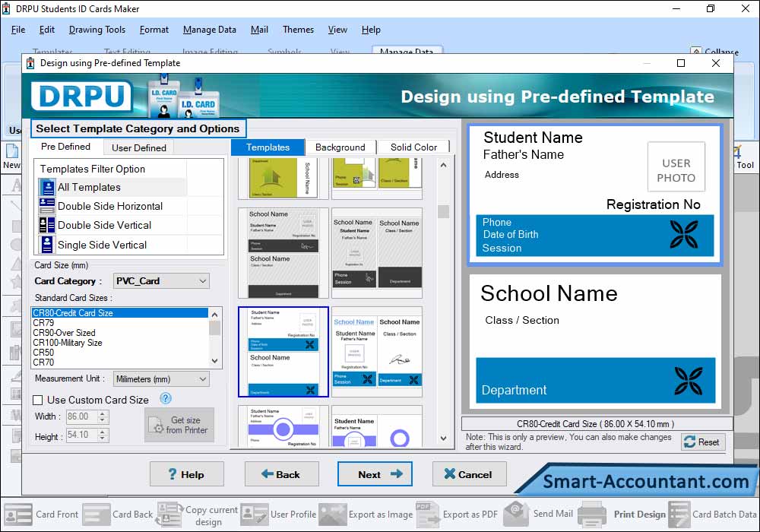
Task: Choose Double Side Horizontal filter icon
Action: click(x=47, y=207)
